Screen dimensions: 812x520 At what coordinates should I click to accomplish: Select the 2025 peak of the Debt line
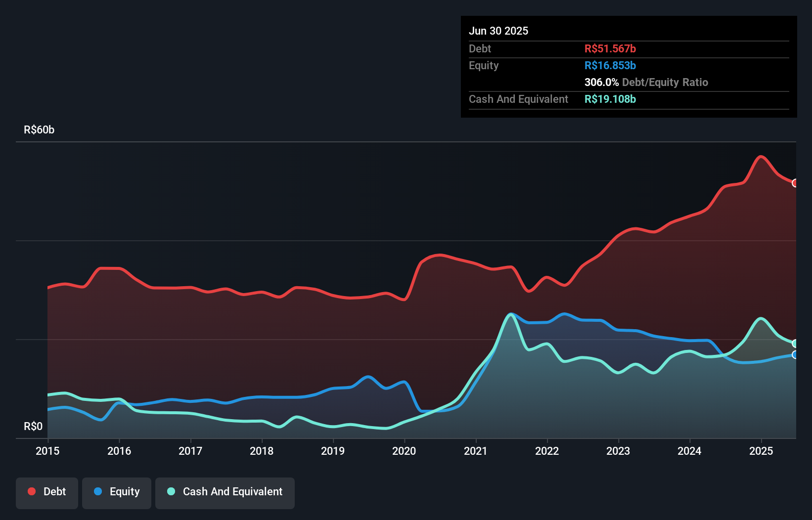pyautogui.click(x=761, y=157)
